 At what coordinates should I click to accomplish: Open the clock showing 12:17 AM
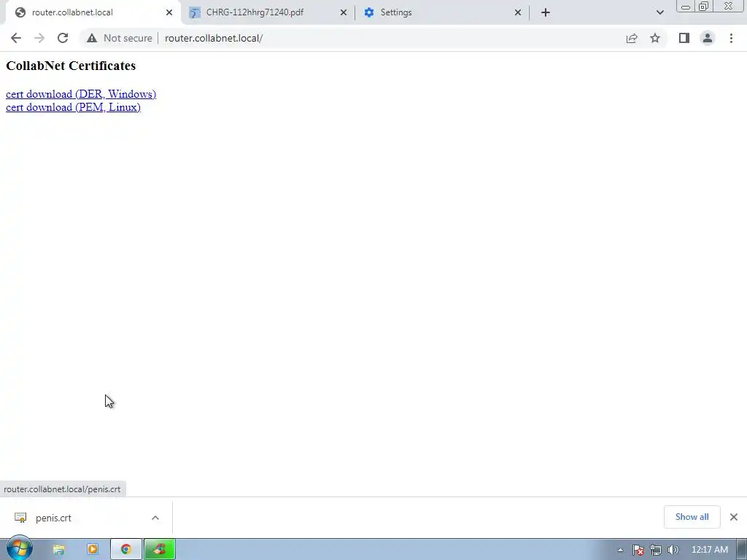point(709,550)
